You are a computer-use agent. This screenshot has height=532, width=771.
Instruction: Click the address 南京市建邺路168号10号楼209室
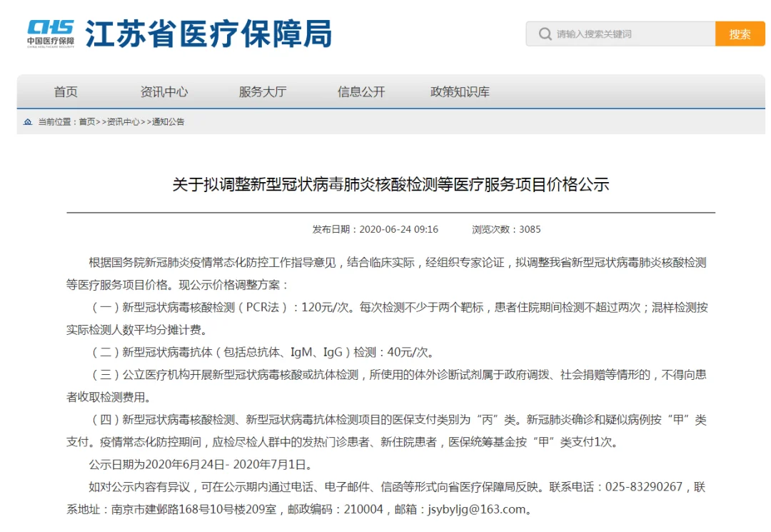193,510
